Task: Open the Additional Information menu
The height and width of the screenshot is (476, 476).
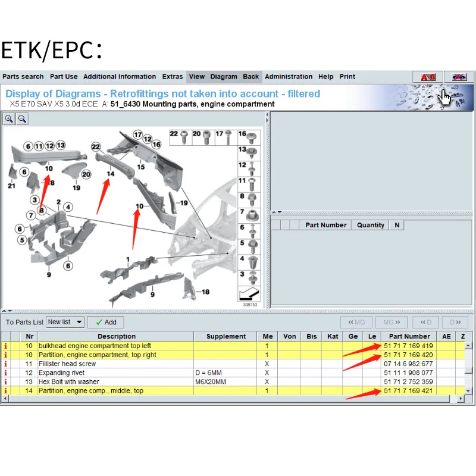Action: tap(120, 77)
